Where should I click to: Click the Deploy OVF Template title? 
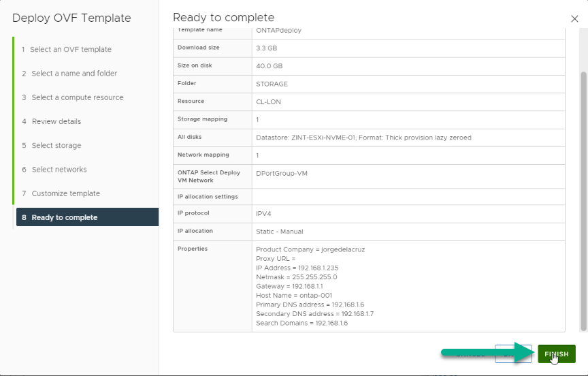tap(71, 18)
